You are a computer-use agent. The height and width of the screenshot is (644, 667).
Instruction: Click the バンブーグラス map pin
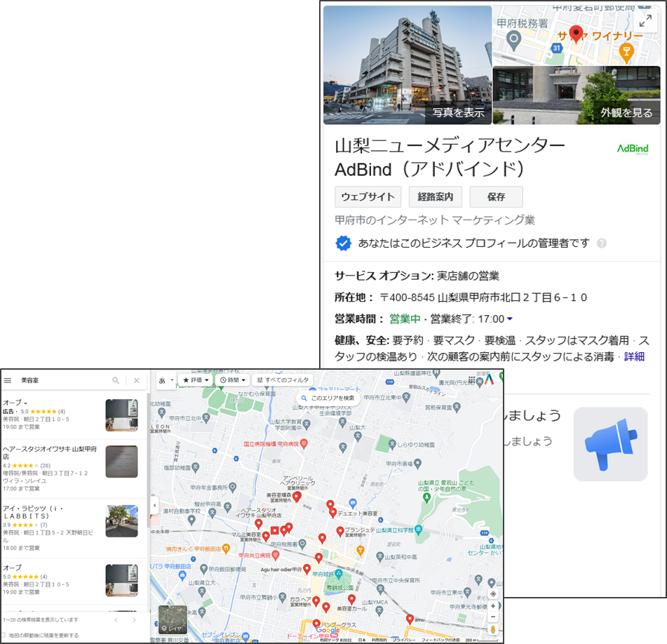click(316, 624)
